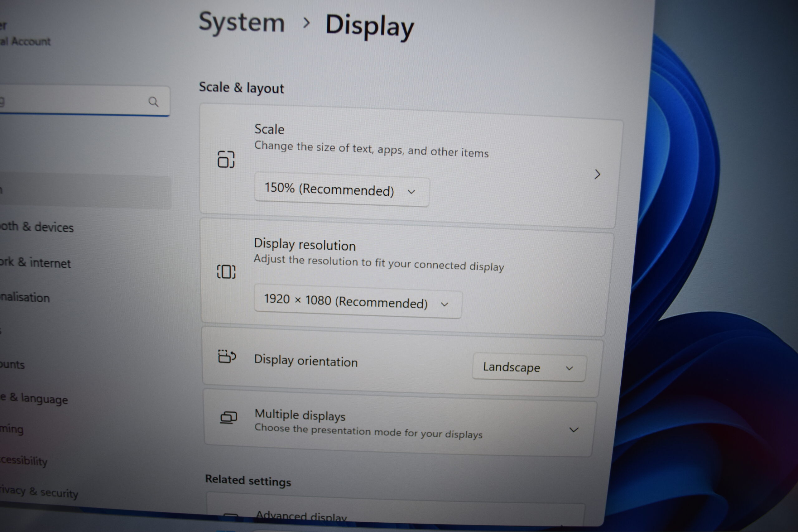
Task: Open the 150% (Recommended) scale dropdown
Action: (342, 190)
